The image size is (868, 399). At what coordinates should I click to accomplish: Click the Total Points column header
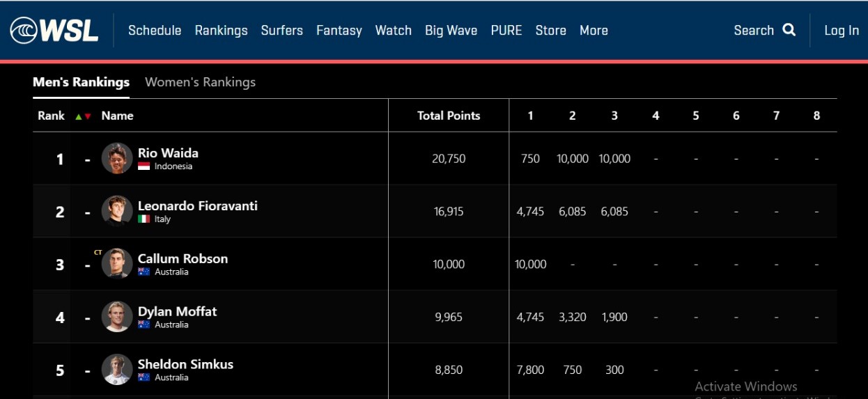point(449,116)
